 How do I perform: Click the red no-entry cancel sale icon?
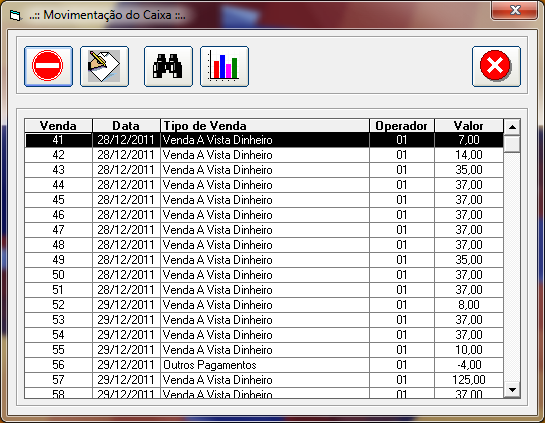48,66
